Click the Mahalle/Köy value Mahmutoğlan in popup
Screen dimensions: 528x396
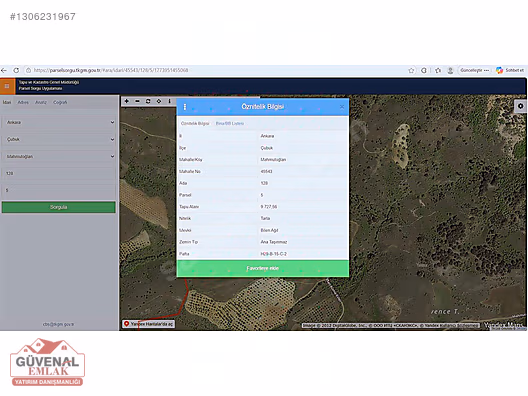[x=273, y=160]
